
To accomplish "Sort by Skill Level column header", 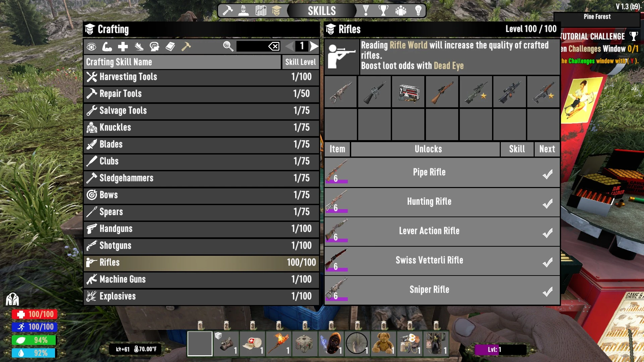I will tap(300, 62).
